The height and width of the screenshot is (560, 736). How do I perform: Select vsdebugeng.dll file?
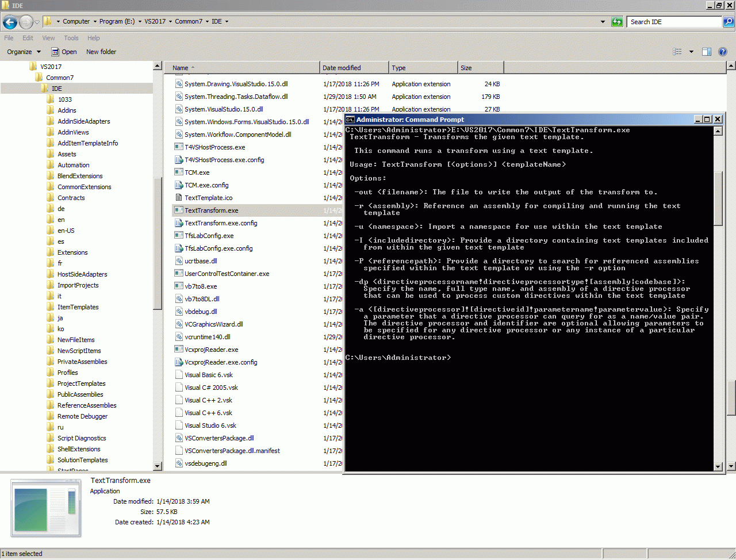click(206, 463)
